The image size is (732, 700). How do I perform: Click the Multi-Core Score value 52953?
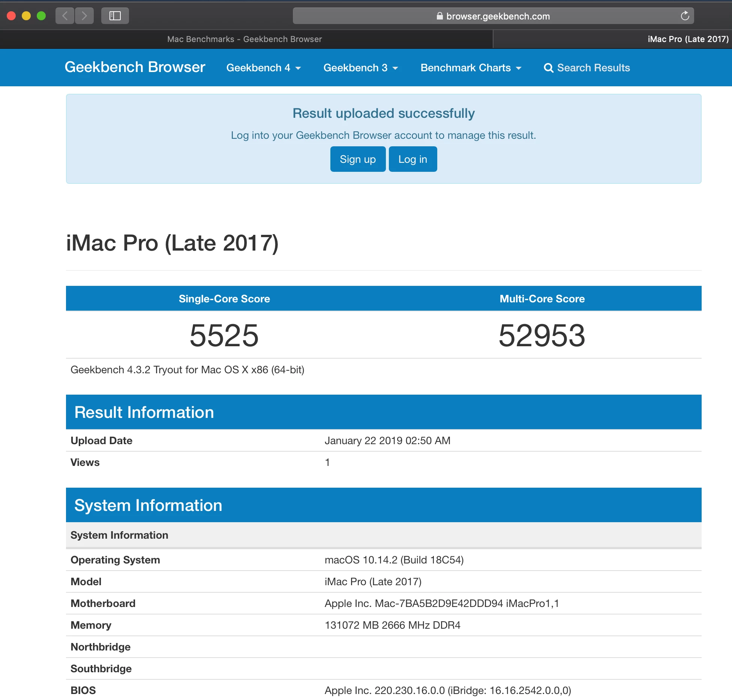click(541, 335)
